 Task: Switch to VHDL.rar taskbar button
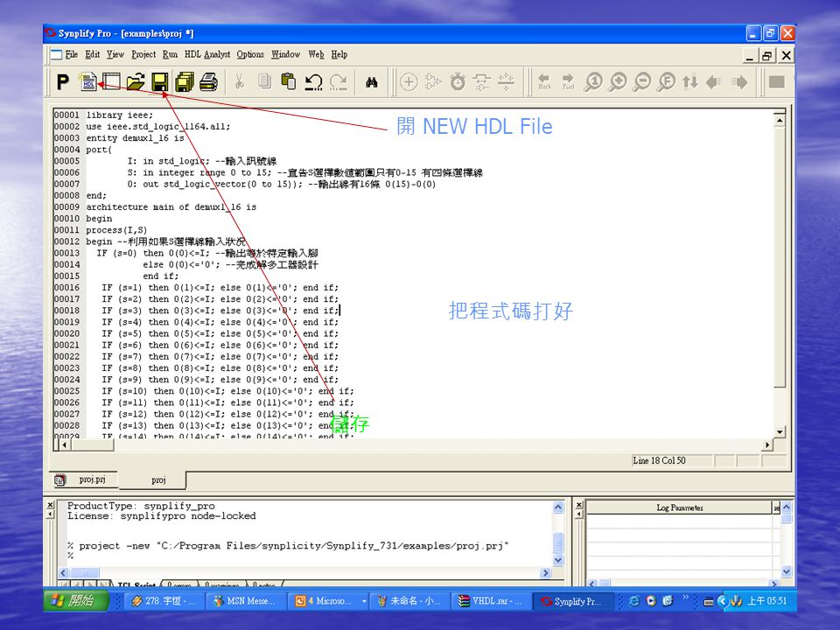(x=490, y=601)
